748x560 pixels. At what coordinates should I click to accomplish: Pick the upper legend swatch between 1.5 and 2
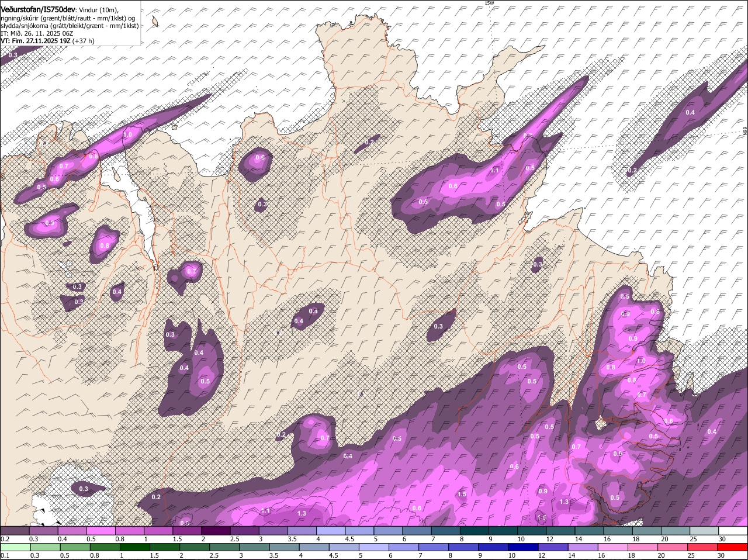click(x=187, y=530)
